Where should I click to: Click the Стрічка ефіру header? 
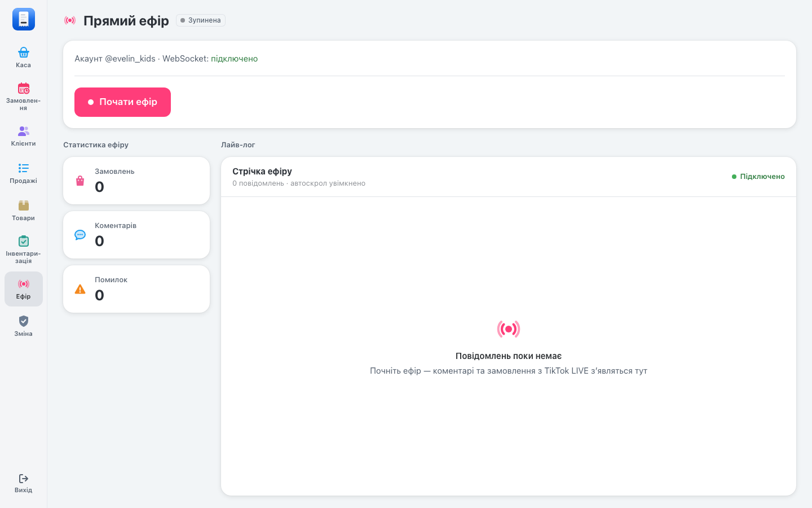tap(262, 171)
